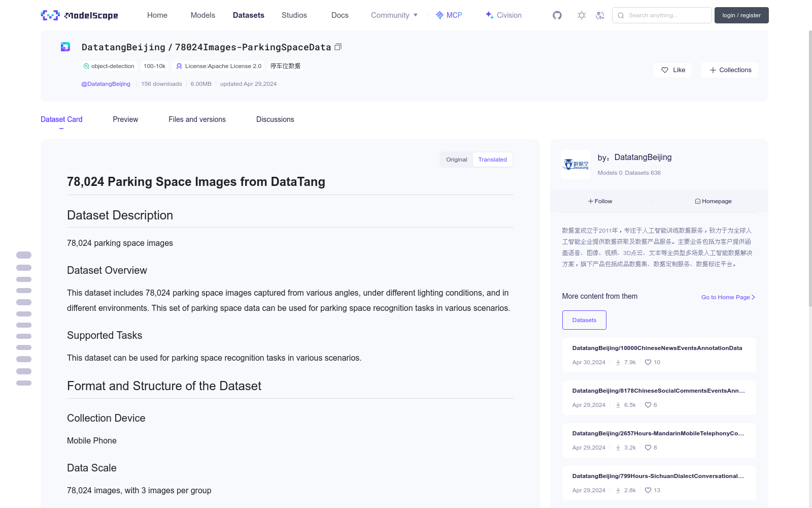
Task: Focus the Search anything input field
Action: (x=662, y=15)
